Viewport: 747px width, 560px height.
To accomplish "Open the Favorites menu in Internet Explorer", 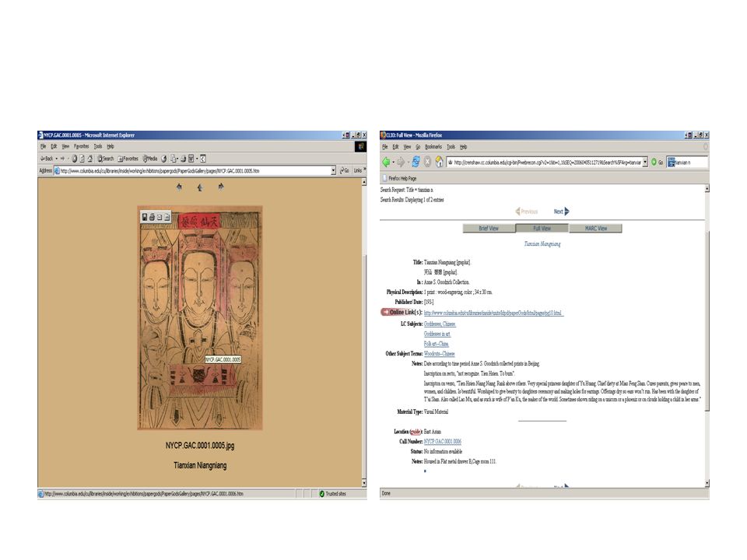I will coord(82,146).
